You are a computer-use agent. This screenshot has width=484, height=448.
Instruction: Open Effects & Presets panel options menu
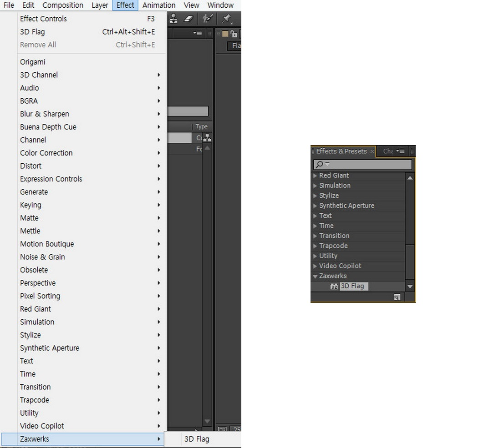tap(401, 151)
